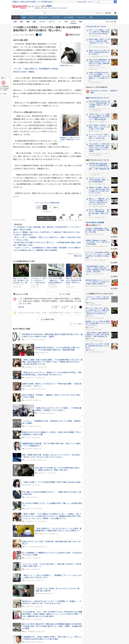Toggle the コメント非表示 checkbox
The width and height of the screenshot is (129, 644).
[x=71, y=324]
